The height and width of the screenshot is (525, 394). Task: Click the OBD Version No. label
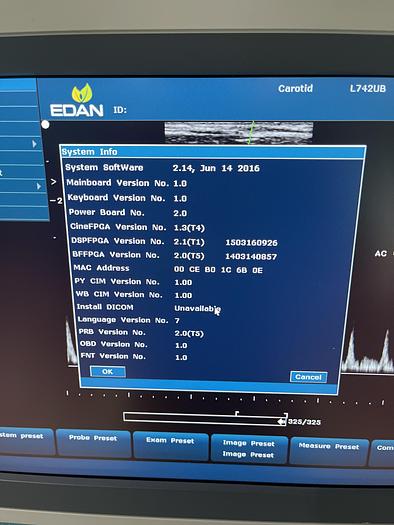point(114,344)
